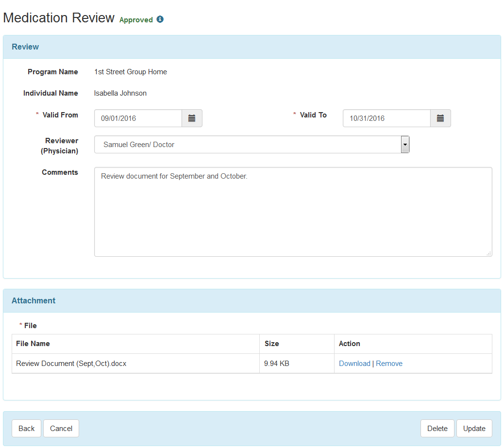Open the Valid To calendar picker
504x448 pixels.
pos(440,118)
